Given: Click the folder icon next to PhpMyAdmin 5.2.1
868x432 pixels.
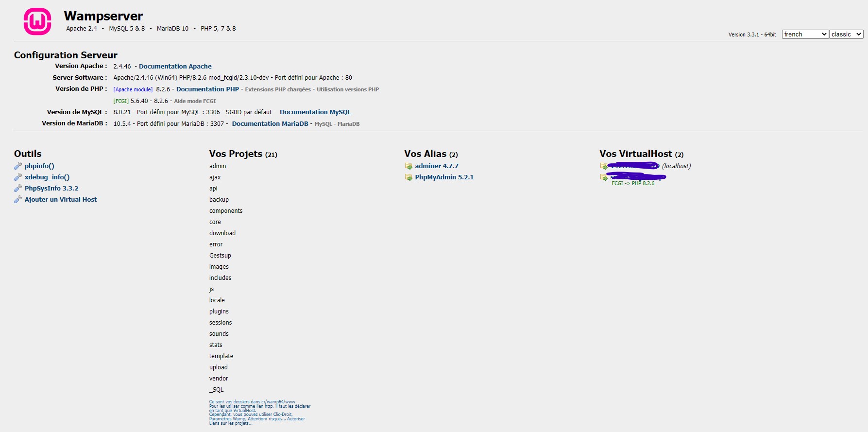Looking at the screenshot, I should pyautogui.click(x=408, y=177).
